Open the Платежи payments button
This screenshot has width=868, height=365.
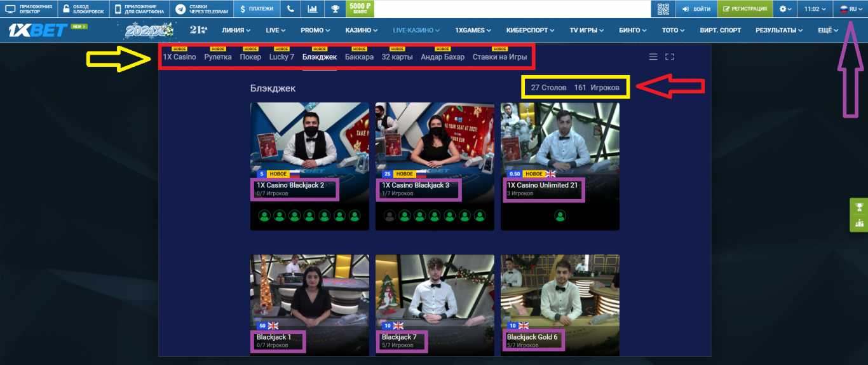click(257, 9)
